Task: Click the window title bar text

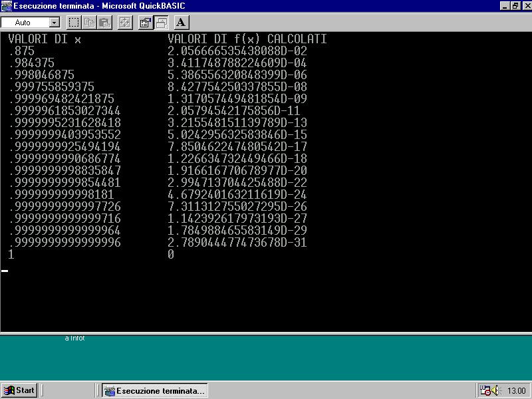Action: [x=99, y=6]
